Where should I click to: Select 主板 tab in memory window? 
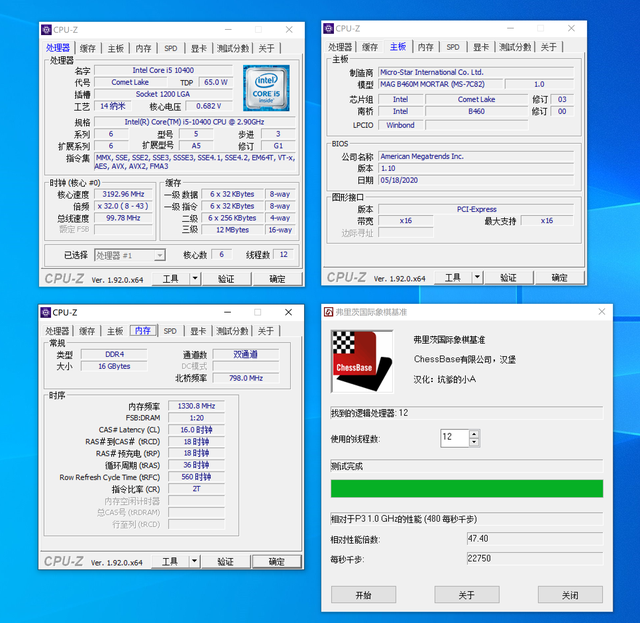click(115, 331)
